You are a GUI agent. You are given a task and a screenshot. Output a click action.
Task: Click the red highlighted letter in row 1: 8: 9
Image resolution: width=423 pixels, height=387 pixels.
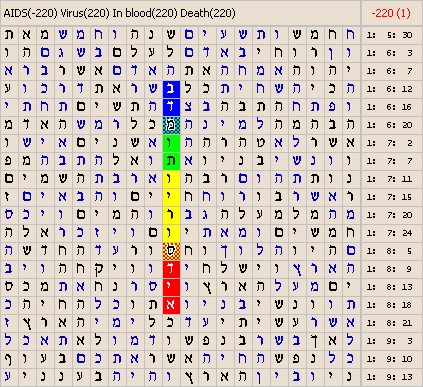tap(171, 269)
